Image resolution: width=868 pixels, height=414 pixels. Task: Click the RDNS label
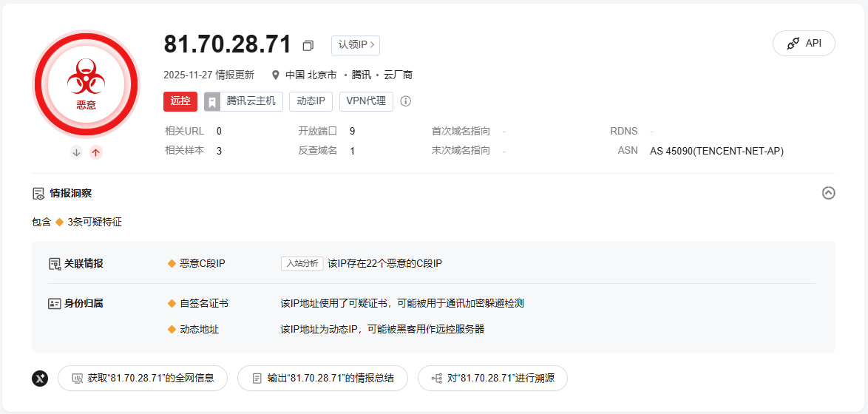coord(624,131)
